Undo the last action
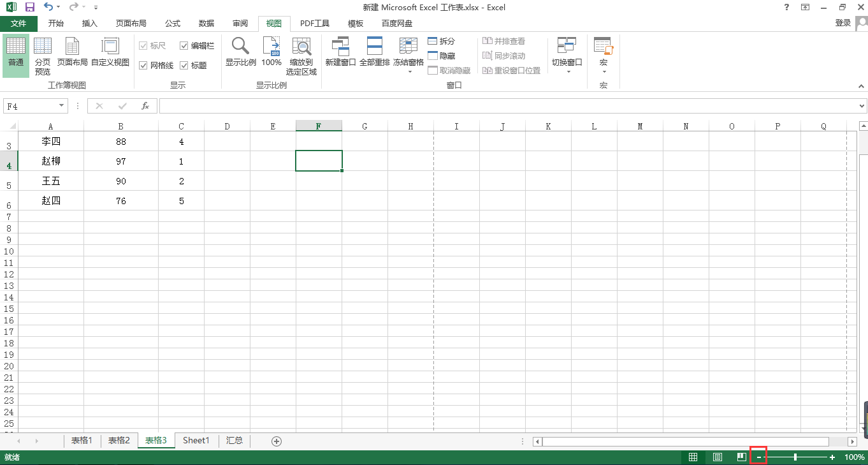The height and width of the screenshot is (465, 868). click(48, 8)
